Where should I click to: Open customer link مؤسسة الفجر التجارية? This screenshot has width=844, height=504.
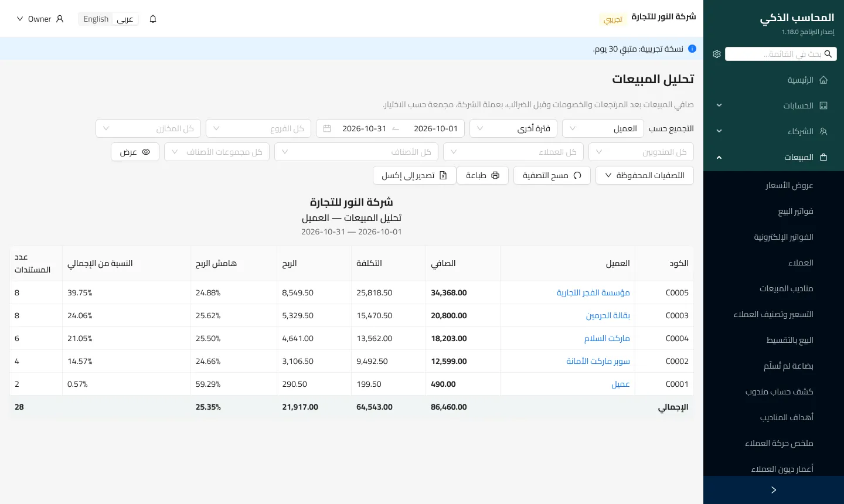(x=593, y=292)
